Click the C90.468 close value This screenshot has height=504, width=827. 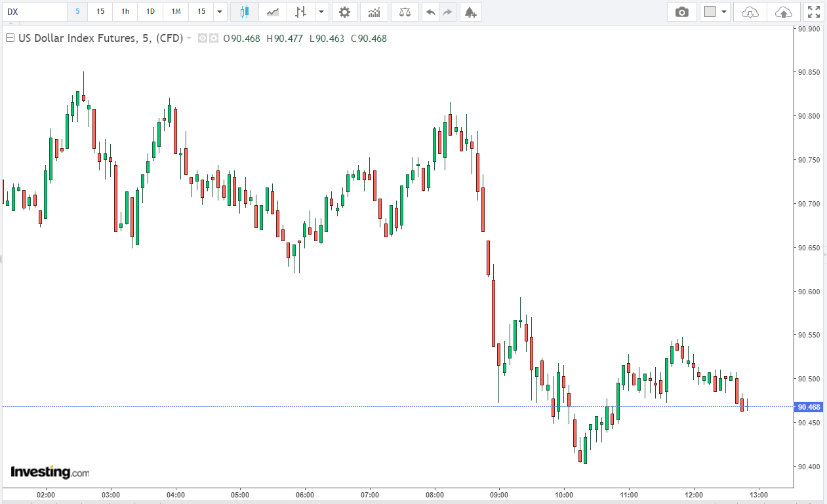[369, 38]
